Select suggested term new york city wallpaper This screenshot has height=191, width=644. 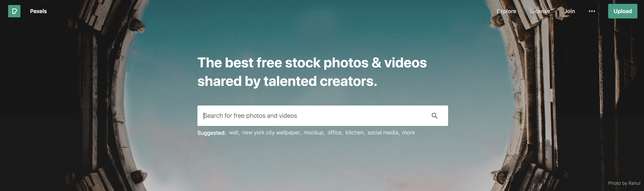click(x=271, y=133)
